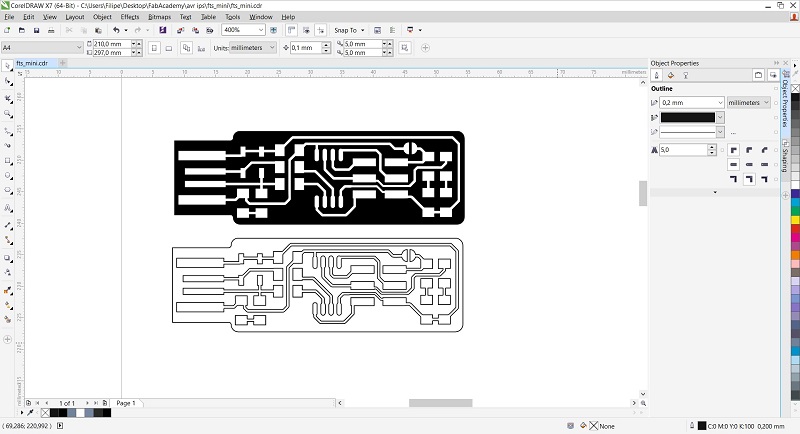Toggle Show Rulers button

[x=291, y=30]
